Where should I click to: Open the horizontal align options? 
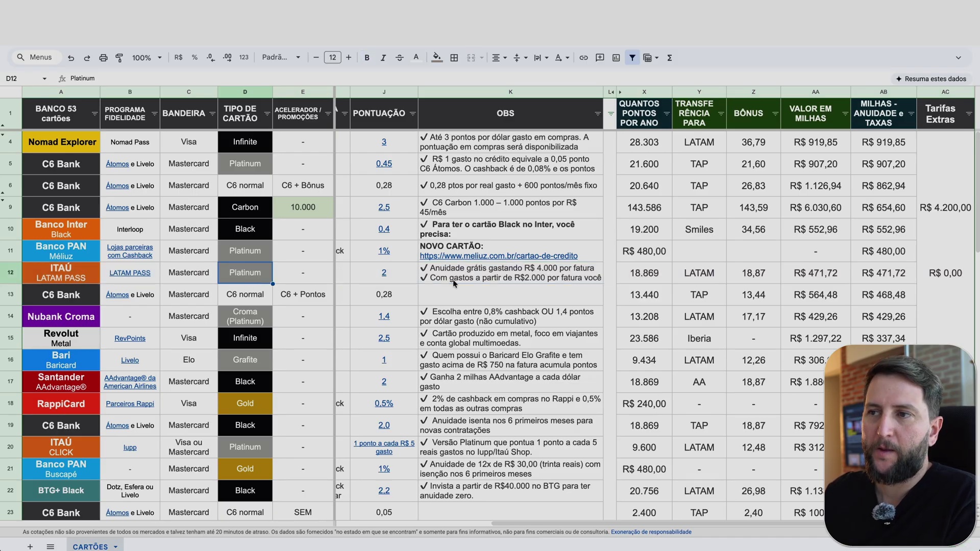(x=499, y=58)
